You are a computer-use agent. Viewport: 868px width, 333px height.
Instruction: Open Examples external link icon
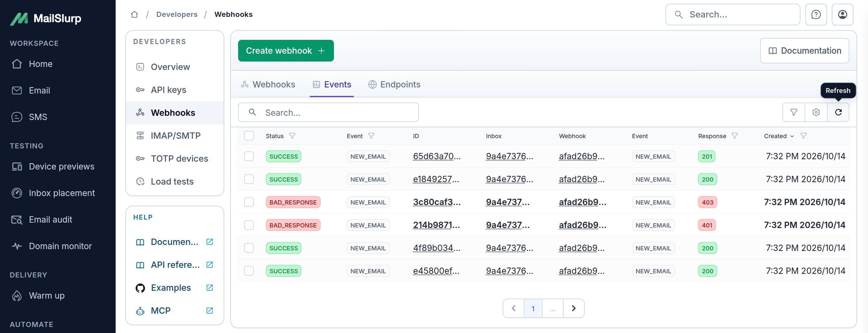[x=209, y=287]
